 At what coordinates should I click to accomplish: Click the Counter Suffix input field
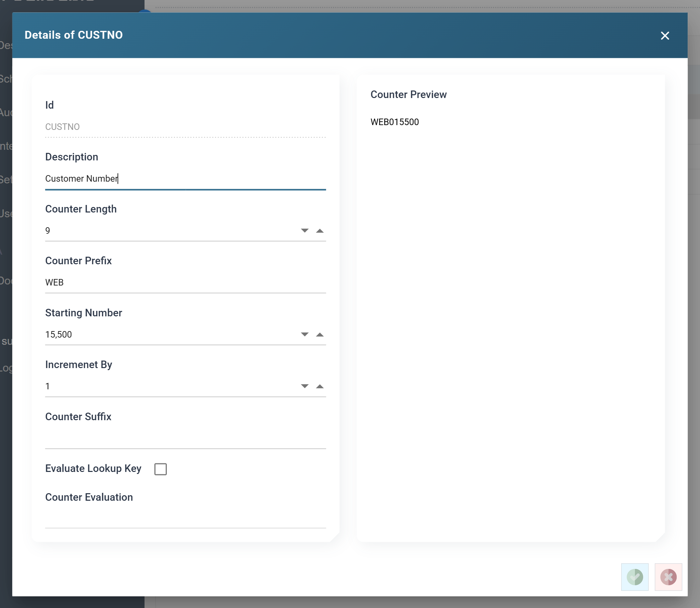pyautogui.click(x=185, y=438)
